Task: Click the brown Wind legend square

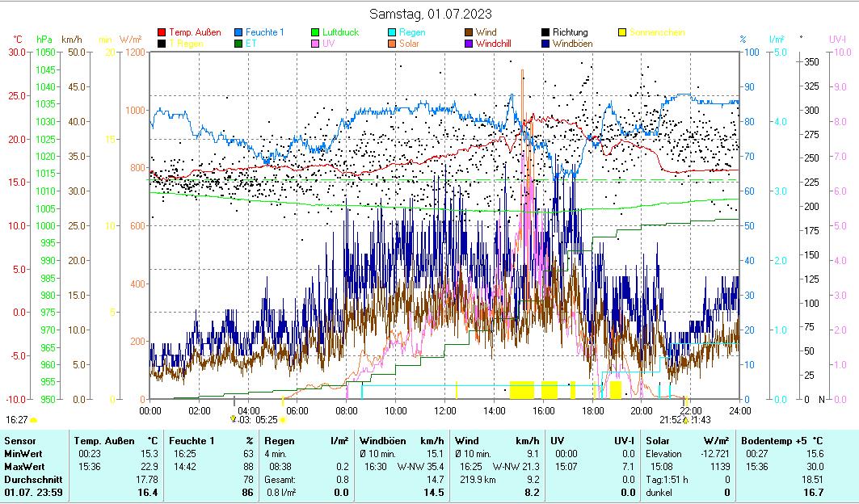Action: coord(469,33)
